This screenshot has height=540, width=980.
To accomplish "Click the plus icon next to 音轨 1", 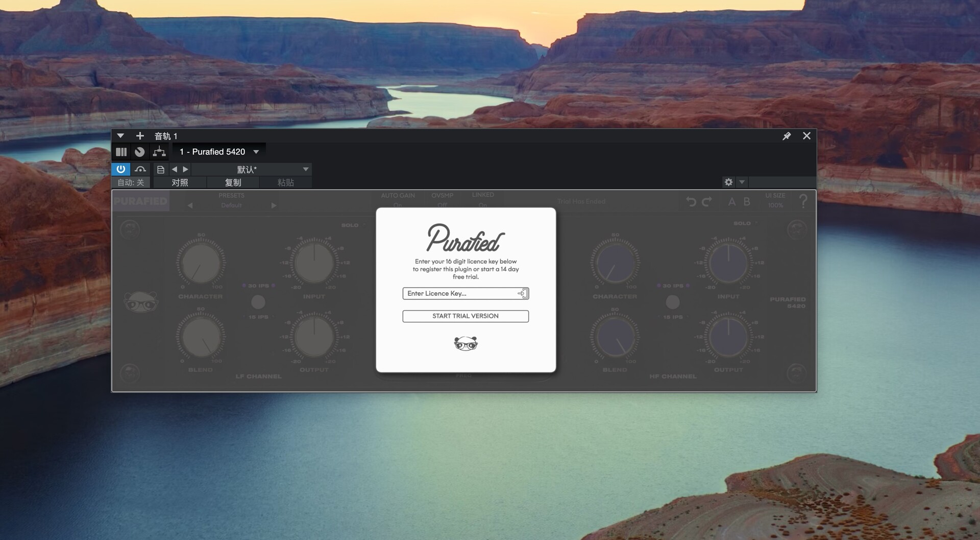I will 140,136.
